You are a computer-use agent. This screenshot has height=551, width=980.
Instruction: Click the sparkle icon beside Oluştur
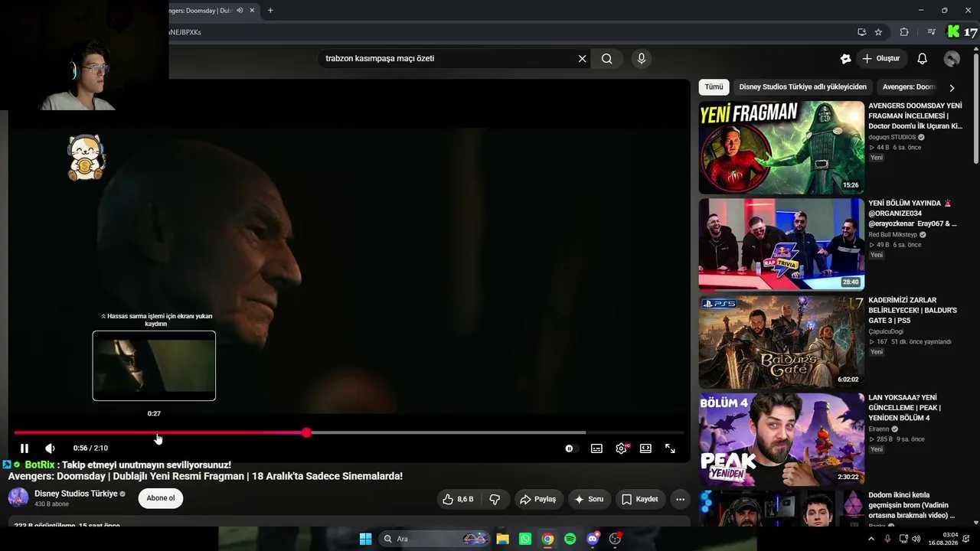[845, 58]
